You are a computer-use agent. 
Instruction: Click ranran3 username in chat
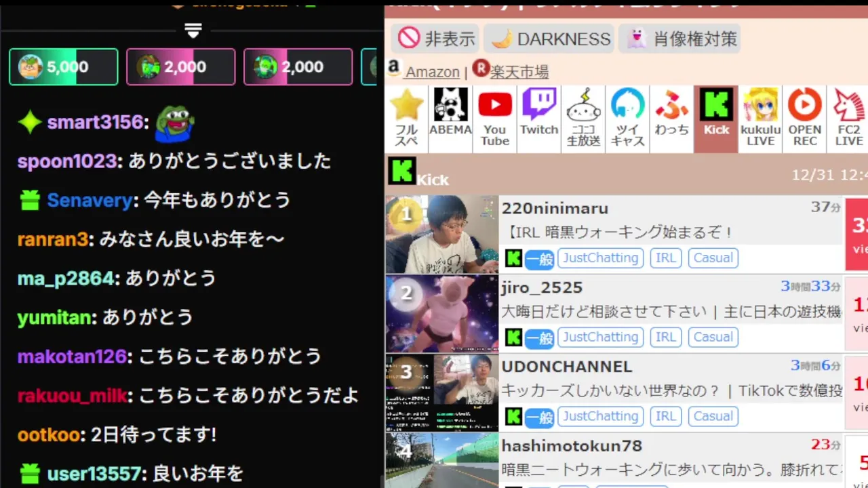click(53, 239)
